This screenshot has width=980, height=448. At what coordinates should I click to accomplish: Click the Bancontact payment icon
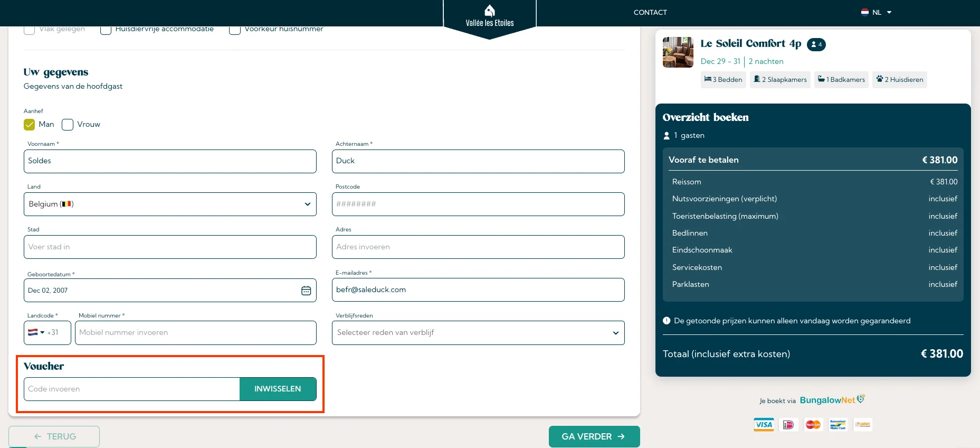click(x=838, y=425)
